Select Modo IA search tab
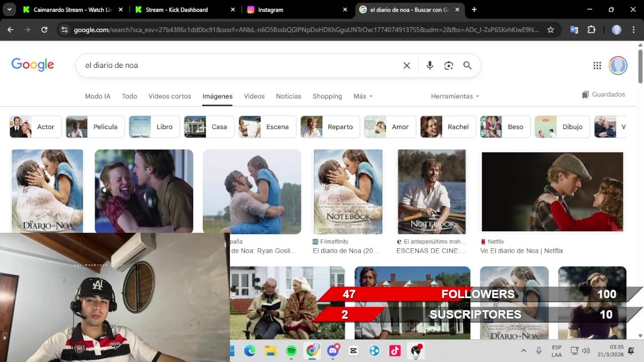Viewport: 644px width, 362px height. (98, 96)
